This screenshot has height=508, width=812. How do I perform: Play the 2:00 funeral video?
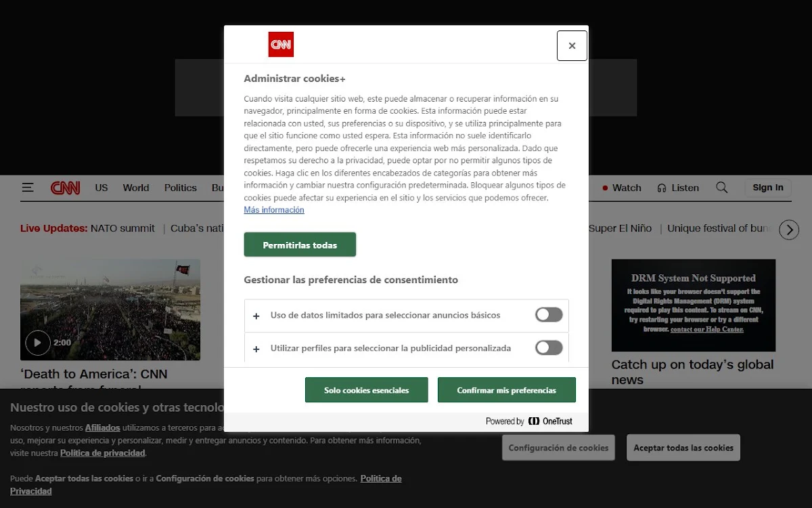coord(38,343)
